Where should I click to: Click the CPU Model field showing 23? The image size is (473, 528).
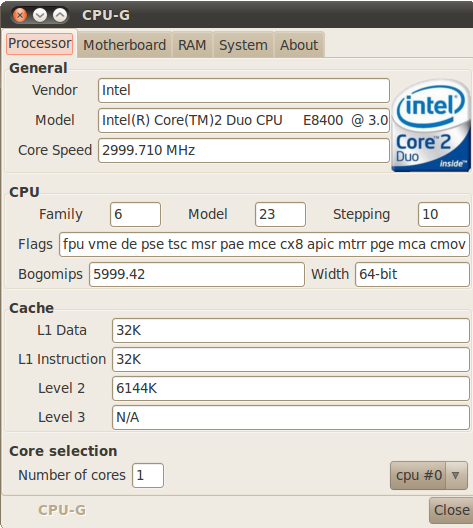[280, 214]
